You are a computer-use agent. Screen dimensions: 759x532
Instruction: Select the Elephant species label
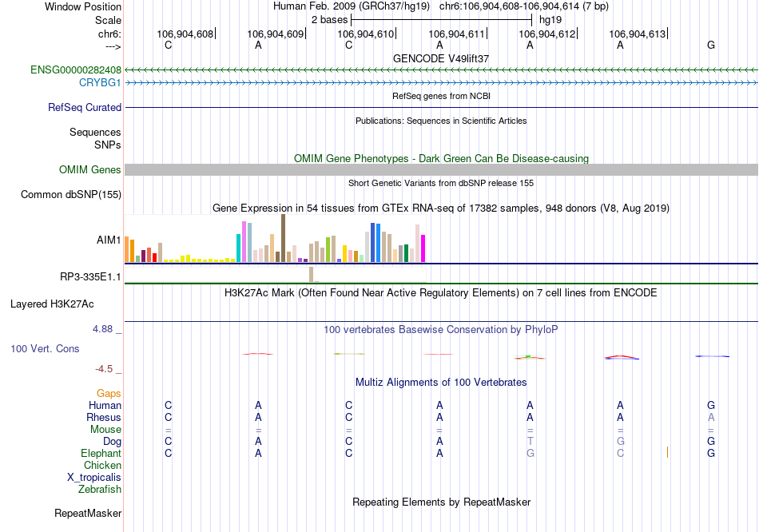click(101, 454)
